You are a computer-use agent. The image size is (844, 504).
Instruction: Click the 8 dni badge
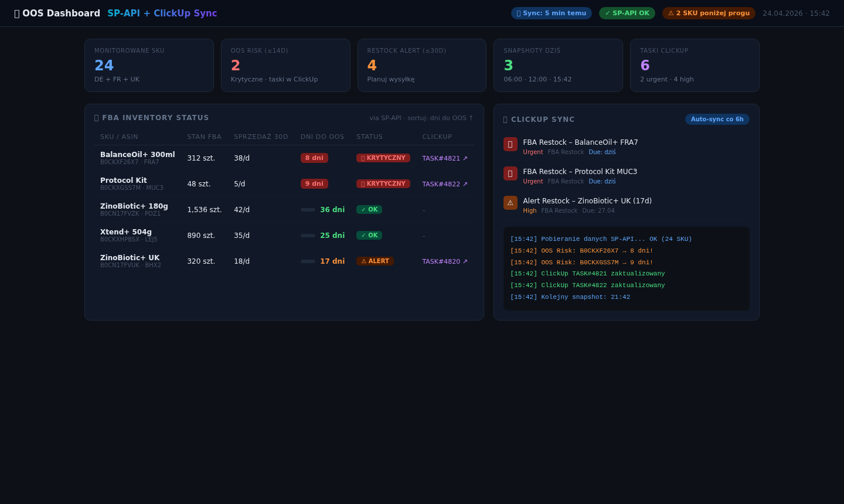(314, 158)
